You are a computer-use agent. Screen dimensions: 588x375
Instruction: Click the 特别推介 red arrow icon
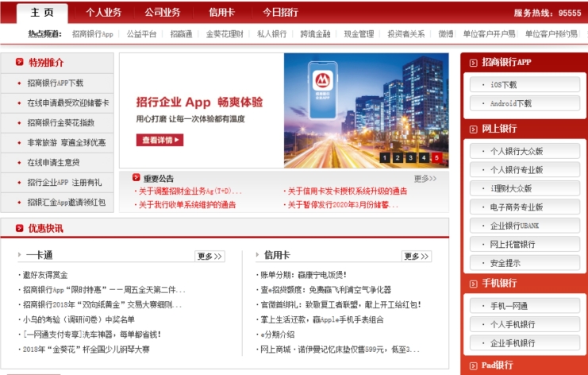20,62
